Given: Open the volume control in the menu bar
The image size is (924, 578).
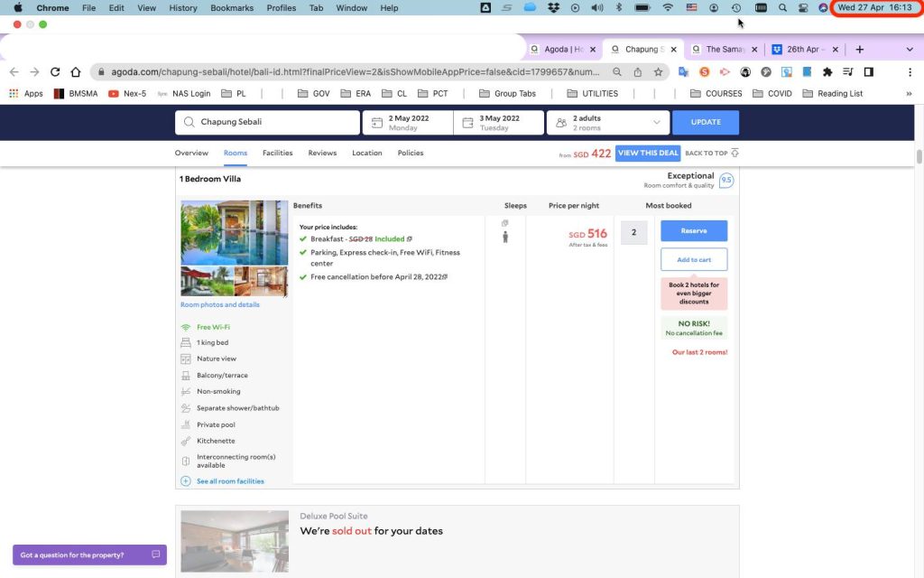Looking at the screenshot, I should 597,7.
